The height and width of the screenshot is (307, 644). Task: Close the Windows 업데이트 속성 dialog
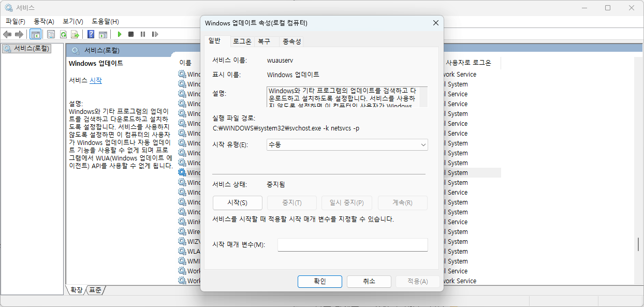pyautogui.click(x=436, y=23)
